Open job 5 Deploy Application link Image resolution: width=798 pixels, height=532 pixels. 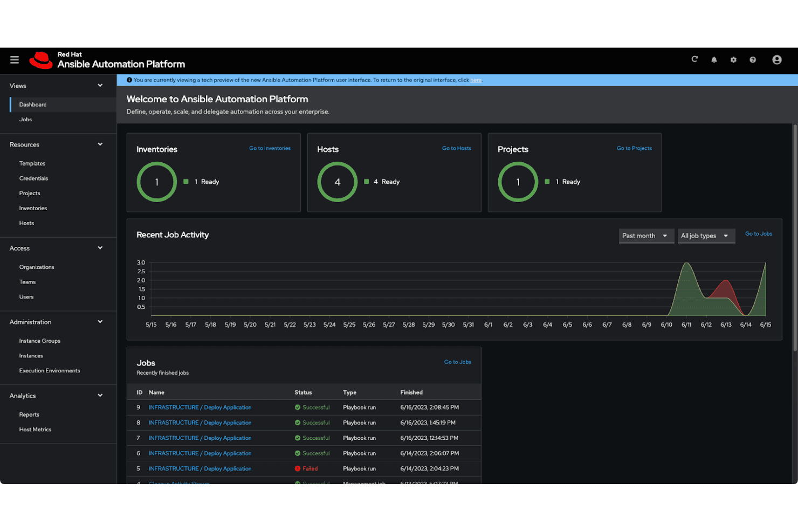[200, 469]
